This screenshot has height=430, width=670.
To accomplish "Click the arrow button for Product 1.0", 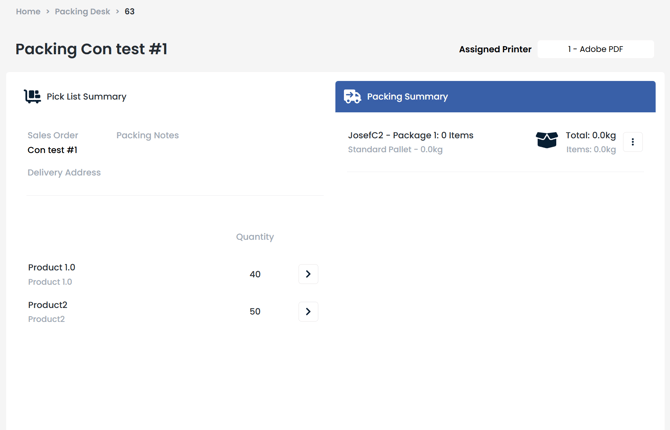I will click(308, 274).
